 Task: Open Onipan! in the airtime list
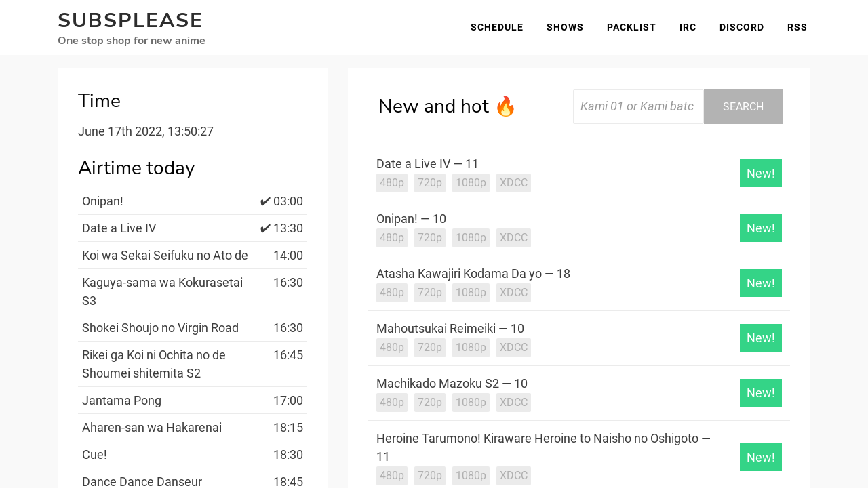click(102, 201)
